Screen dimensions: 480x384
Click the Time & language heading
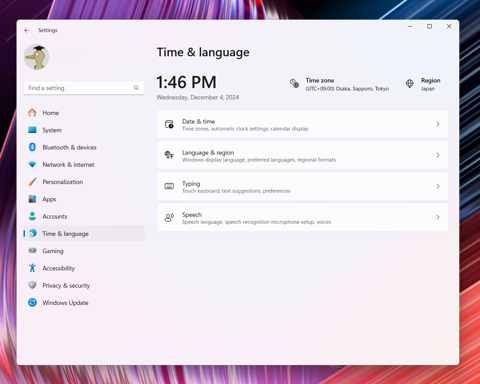[x=203, y=52]
